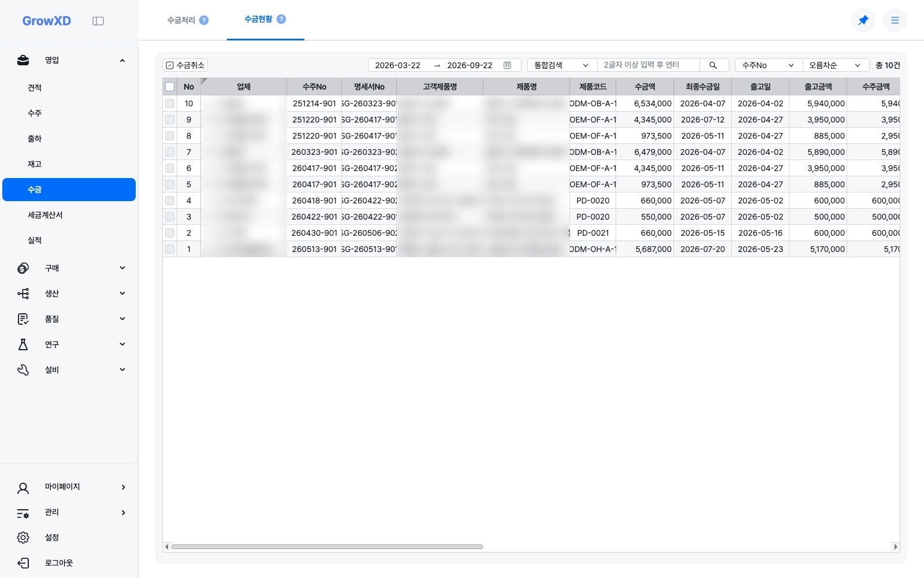Collapse the 영업 menu chevron

(x=122, y=60)
